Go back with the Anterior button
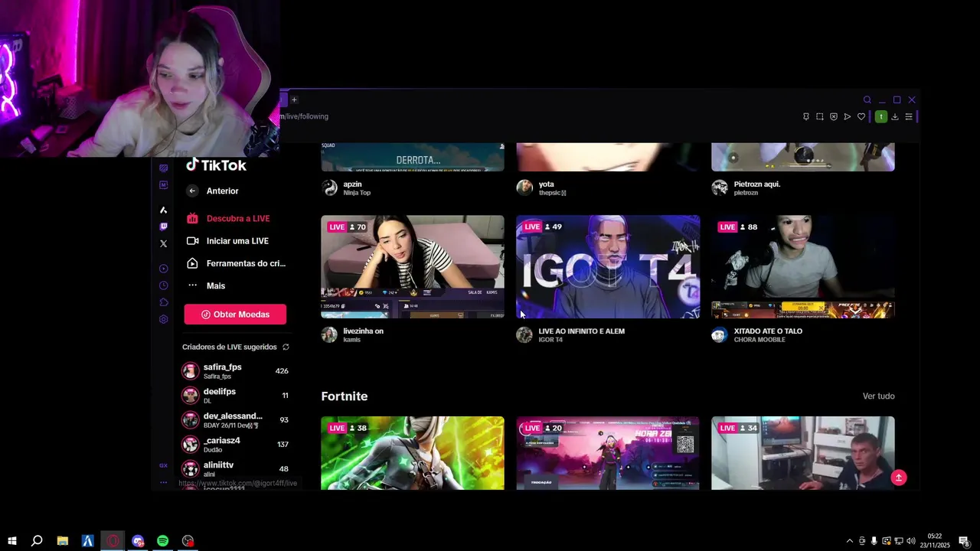980x551 pixels. click(x=213, y=191)
